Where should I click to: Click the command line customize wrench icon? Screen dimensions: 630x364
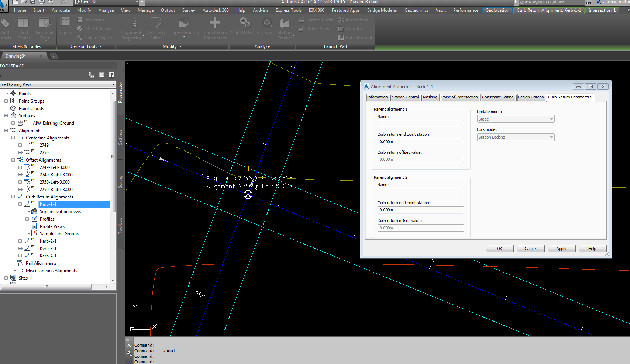click(129, 353)
